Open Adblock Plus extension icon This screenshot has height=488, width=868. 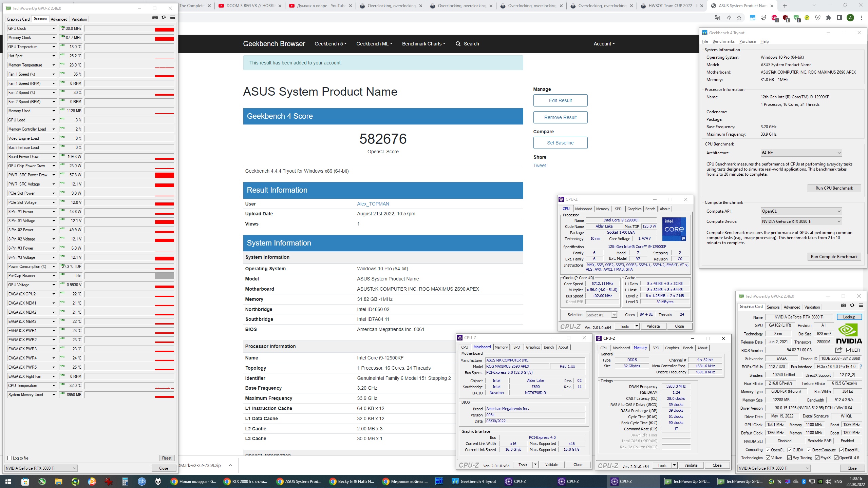pos(775,18)
